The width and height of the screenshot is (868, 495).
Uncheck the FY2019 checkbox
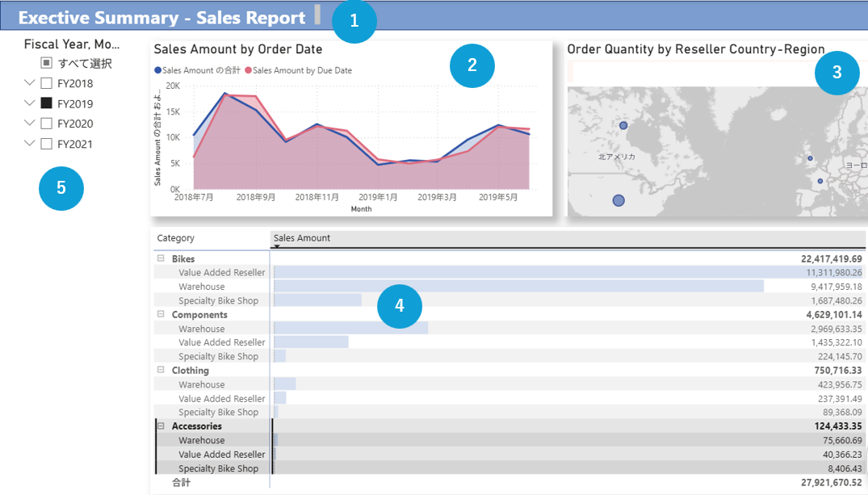[47, 103]
